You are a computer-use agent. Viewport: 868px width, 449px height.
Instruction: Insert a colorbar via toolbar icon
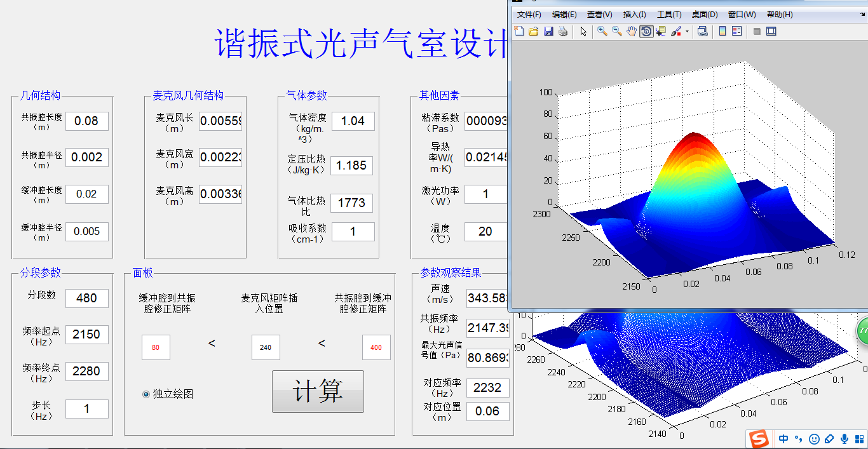click(x=722, y=31)
